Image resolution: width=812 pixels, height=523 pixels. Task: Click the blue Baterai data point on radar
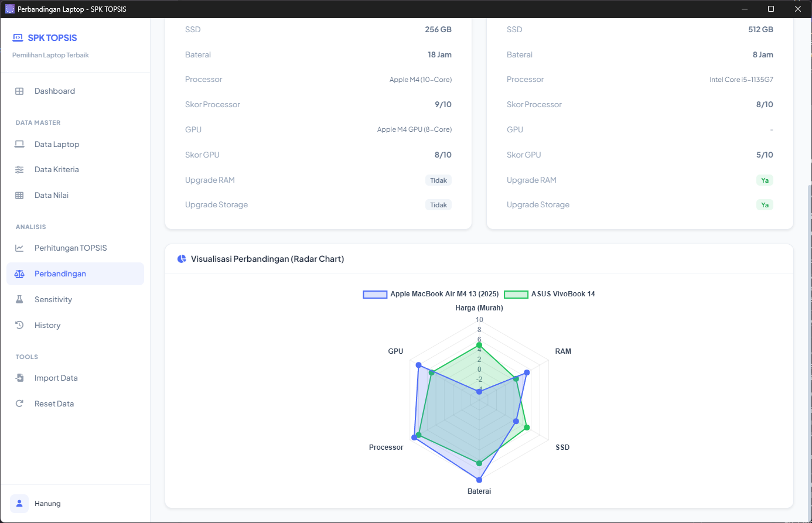click(479, 480)
